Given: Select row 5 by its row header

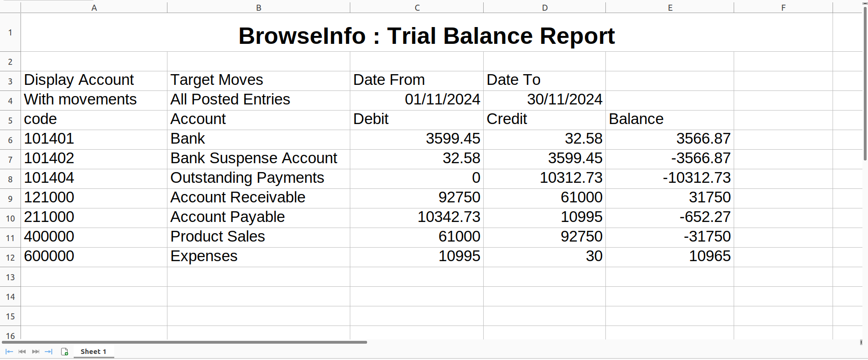Looking at the screenshot, I should click(x=10, y=120).
